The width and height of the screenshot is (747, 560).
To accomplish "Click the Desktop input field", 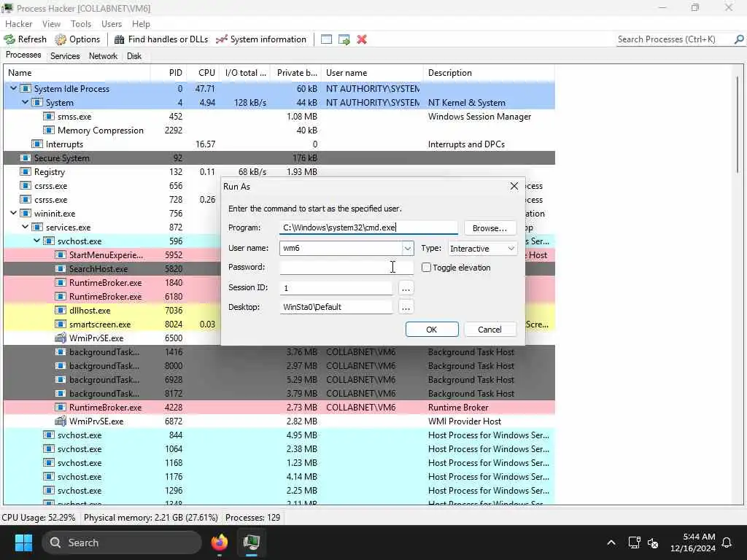I will coord(336,307).
